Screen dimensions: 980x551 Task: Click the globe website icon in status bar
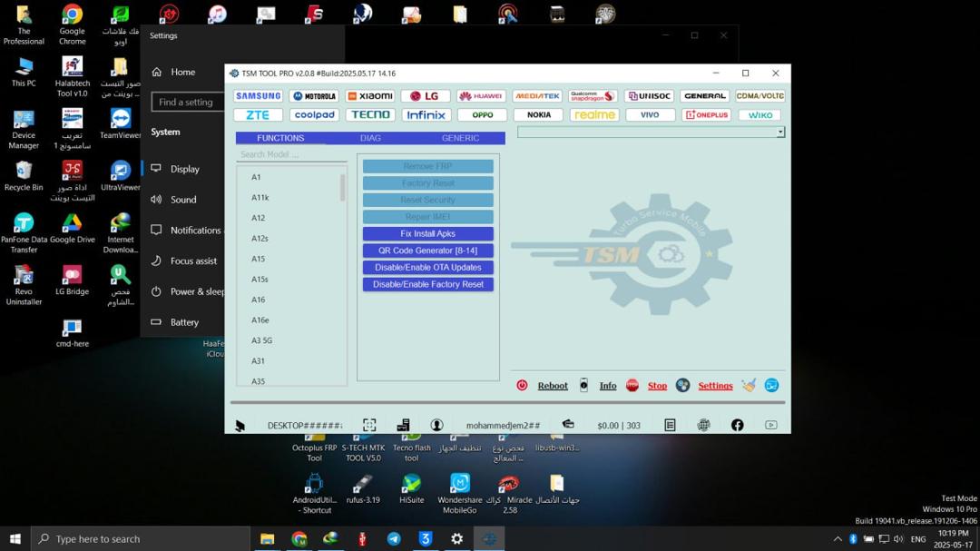(704, 426)
